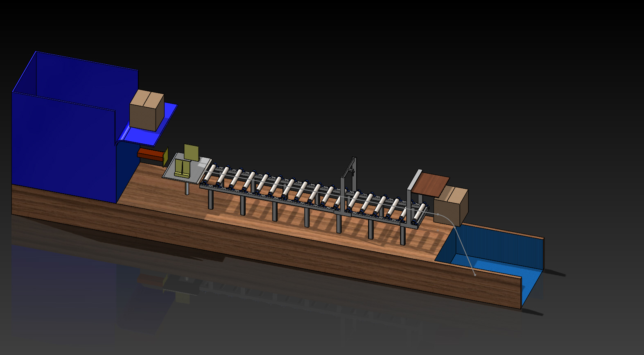
Task: Select the red-orange pusher bar
Action: pos(150,155)
